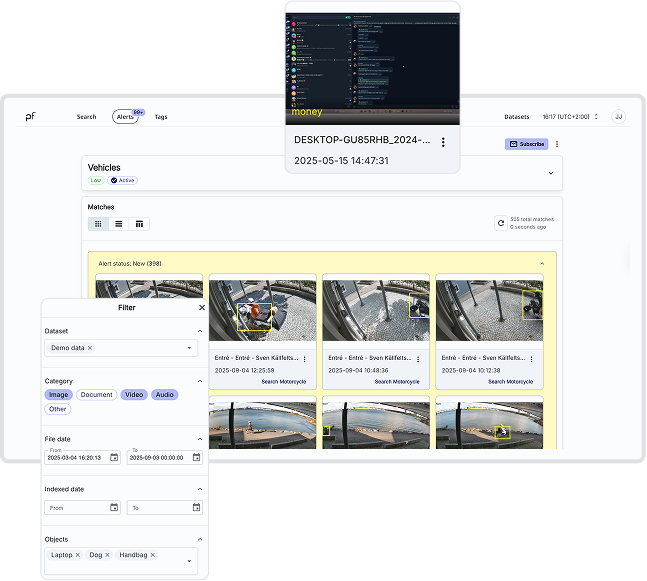Open Datasets link in top bar
The image size is (647, 581).
[x=516, y=117]
